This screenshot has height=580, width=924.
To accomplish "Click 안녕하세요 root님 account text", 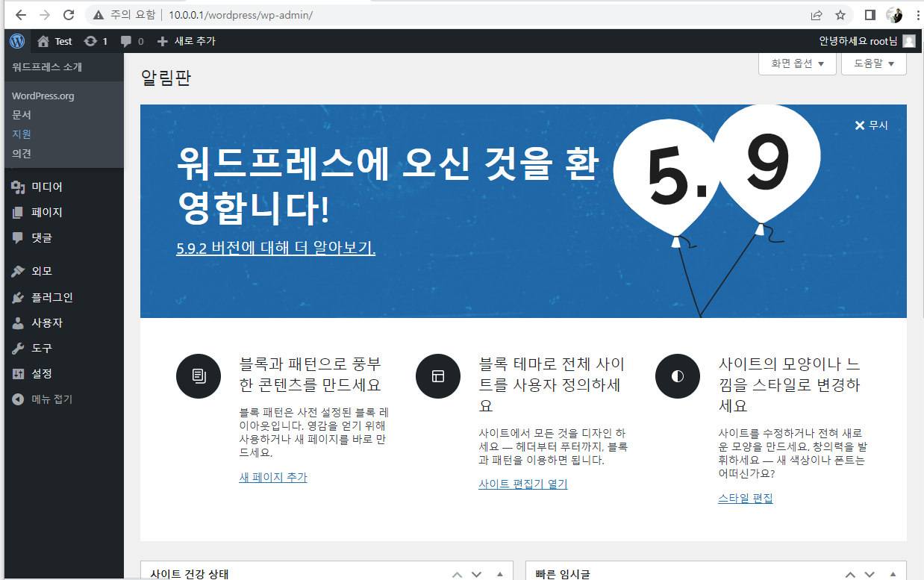I will (x=858, y=41).
